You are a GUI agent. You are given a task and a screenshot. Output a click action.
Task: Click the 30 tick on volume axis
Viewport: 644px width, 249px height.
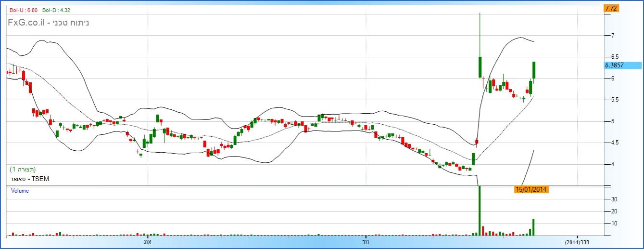pyautogui.click(x=614, y=199)
